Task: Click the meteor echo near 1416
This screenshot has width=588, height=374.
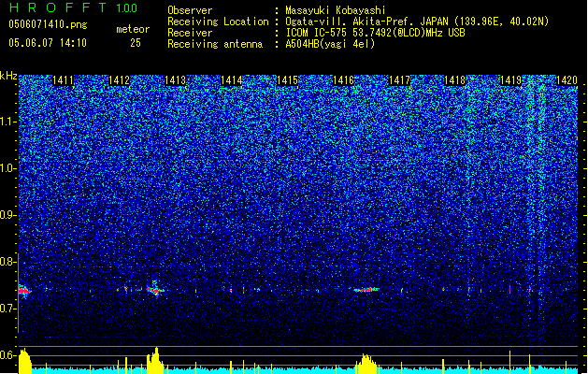Action: 366,290
